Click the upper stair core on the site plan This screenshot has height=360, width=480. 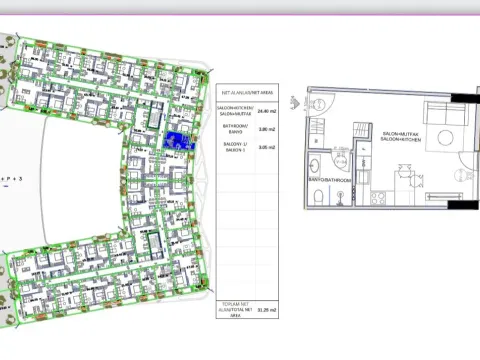[x=154, y=115]
